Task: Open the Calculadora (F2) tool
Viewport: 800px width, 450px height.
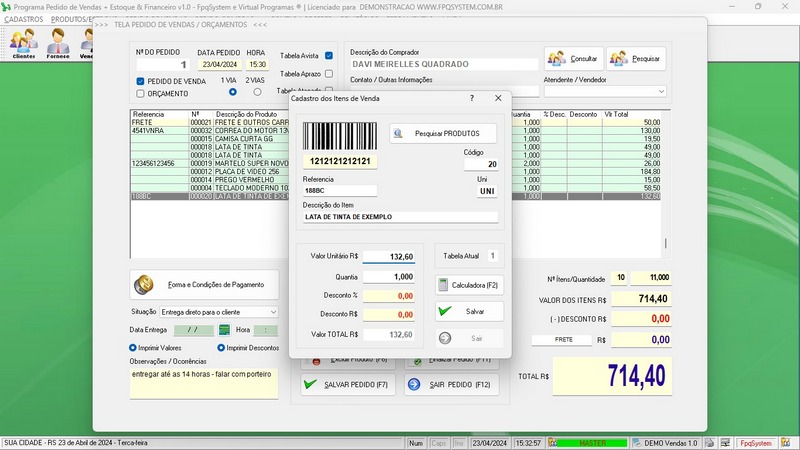Action: [469, 285]
